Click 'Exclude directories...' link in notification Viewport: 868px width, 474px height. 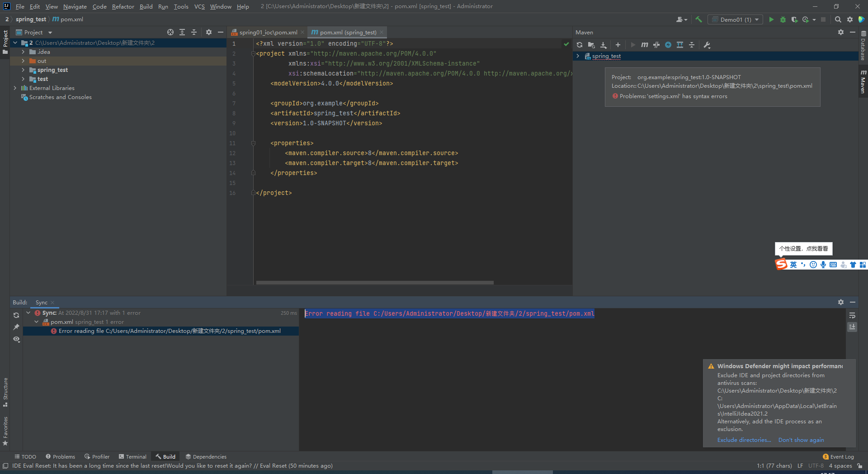(744, 440)
